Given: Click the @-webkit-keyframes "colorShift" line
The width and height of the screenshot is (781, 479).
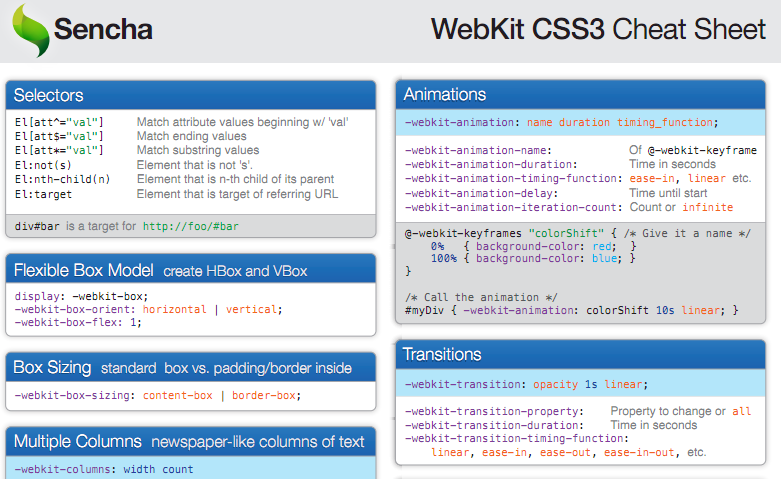Looking at the screenshot, I should [578, 233].
